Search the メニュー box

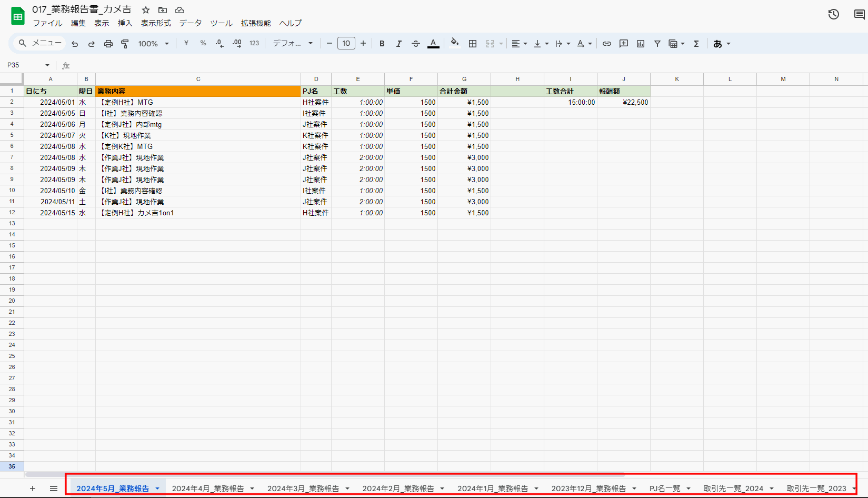pyautogui.click(x=40, y=43)
